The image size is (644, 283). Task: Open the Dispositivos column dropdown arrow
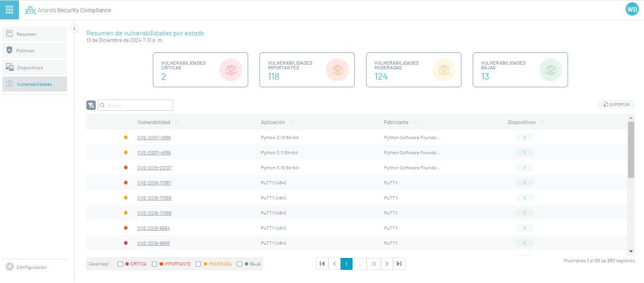pyautogui.click(x=542, y=122)
